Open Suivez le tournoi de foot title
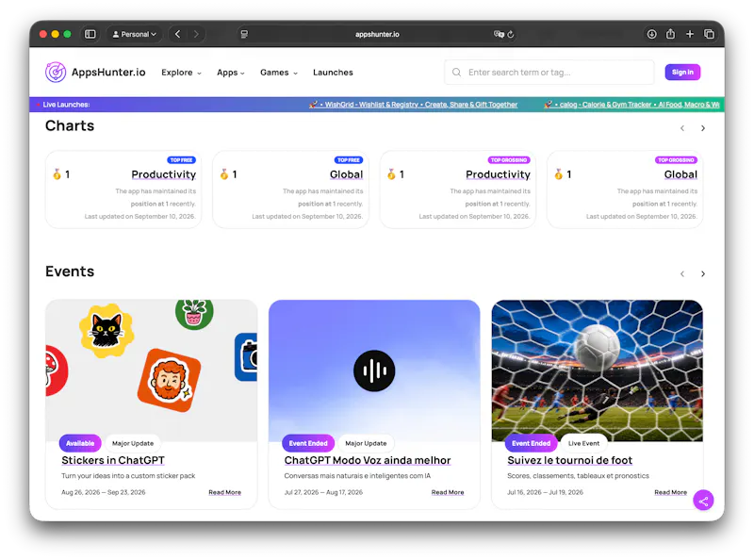Screen dimensions: 754x560 (x=570, y=460)
